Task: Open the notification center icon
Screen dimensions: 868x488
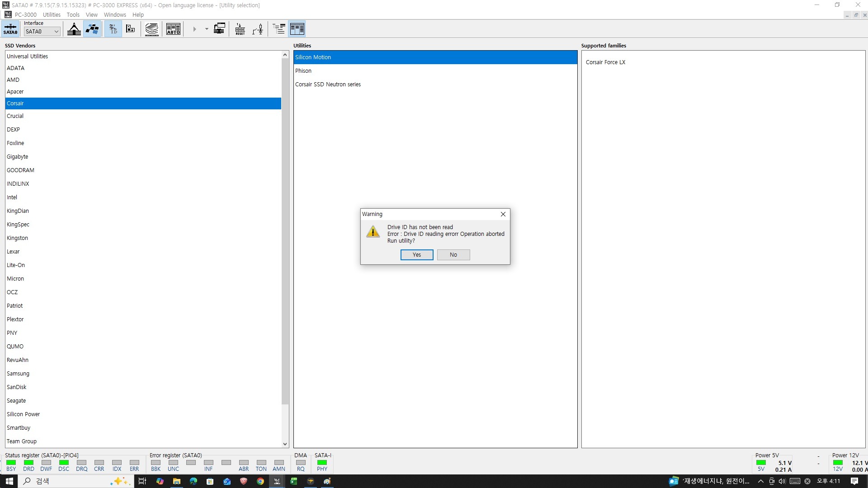Action: (x=854, y=481)
